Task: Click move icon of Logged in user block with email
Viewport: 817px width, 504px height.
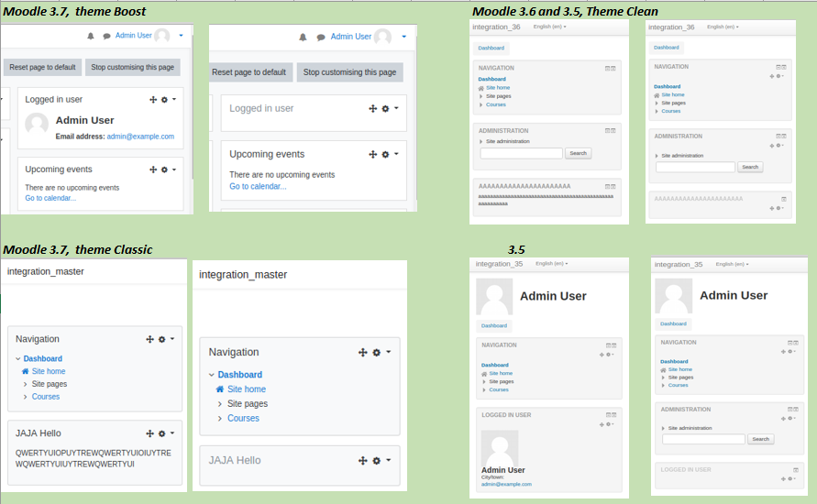Action: click(x=153, y=100)
